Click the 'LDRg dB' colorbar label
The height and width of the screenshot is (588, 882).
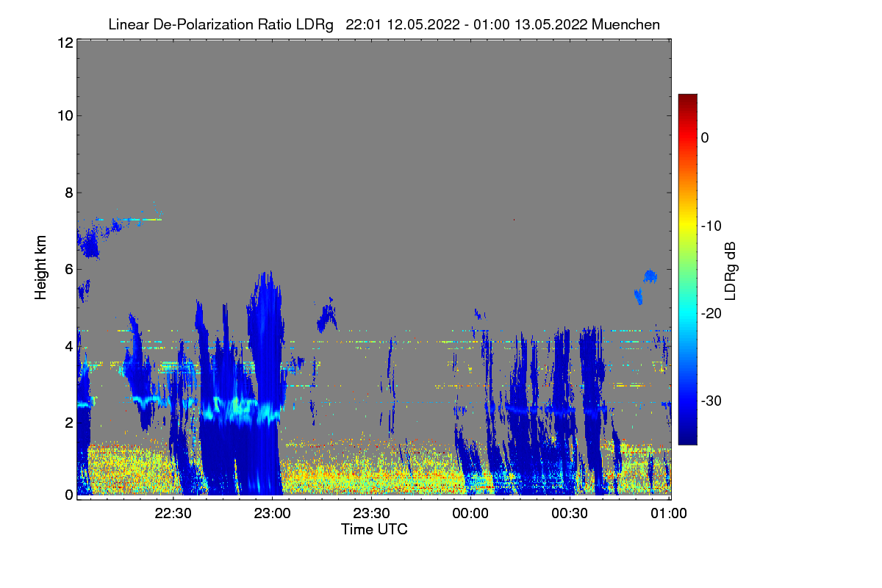pos(730,270)
